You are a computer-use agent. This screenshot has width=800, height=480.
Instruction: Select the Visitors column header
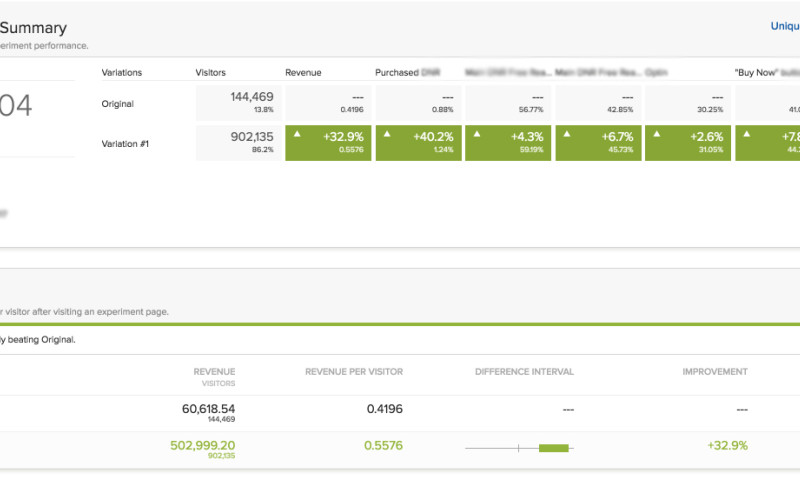(x=211, y=73)
